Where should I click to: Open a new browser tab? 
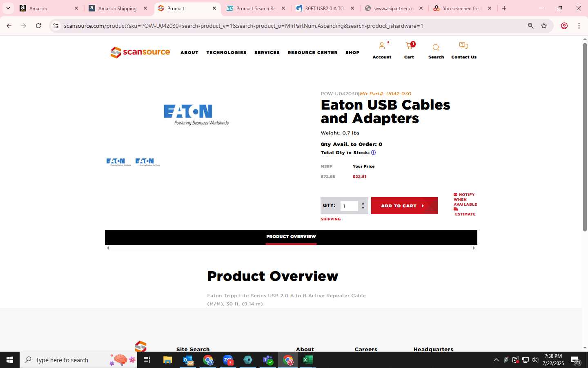(x=504, y=8)
